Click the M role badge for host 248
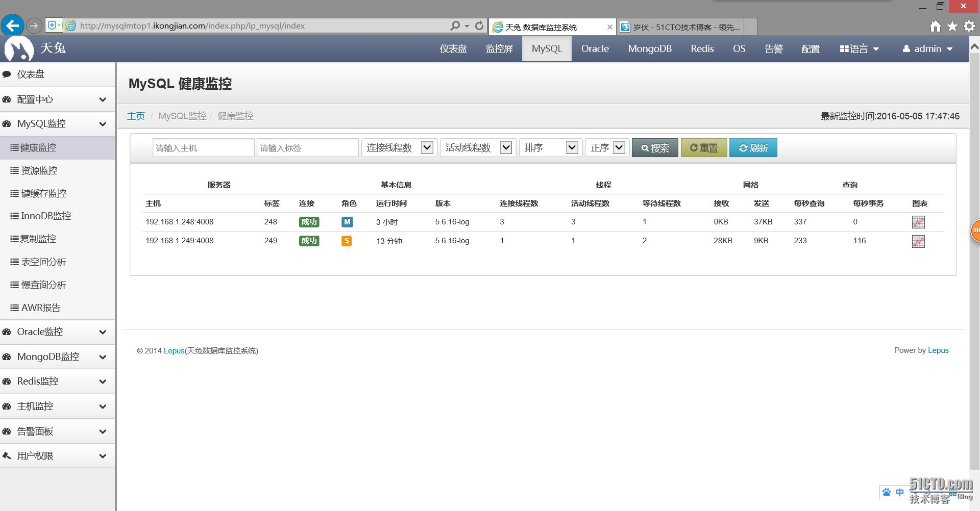This screenshot has height=511, width=980. click(x=347, y=222)
